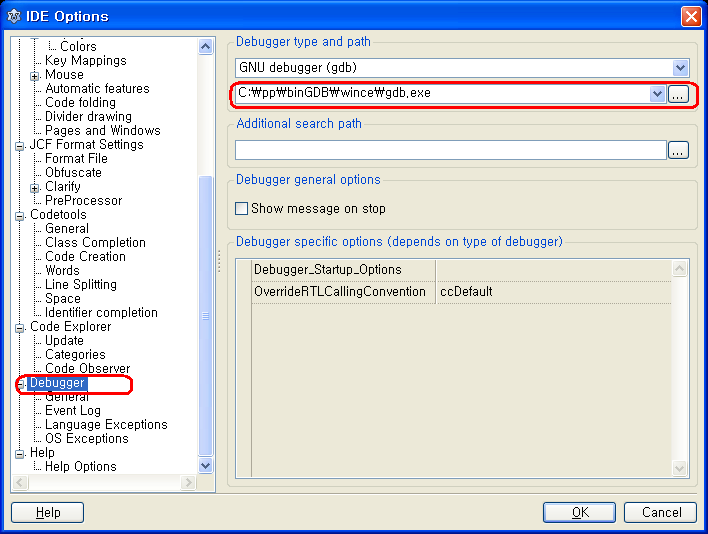Click the Additional search path input field
Image resolution: width=708 pixels, height=534 pixels.
pos(451,150)
